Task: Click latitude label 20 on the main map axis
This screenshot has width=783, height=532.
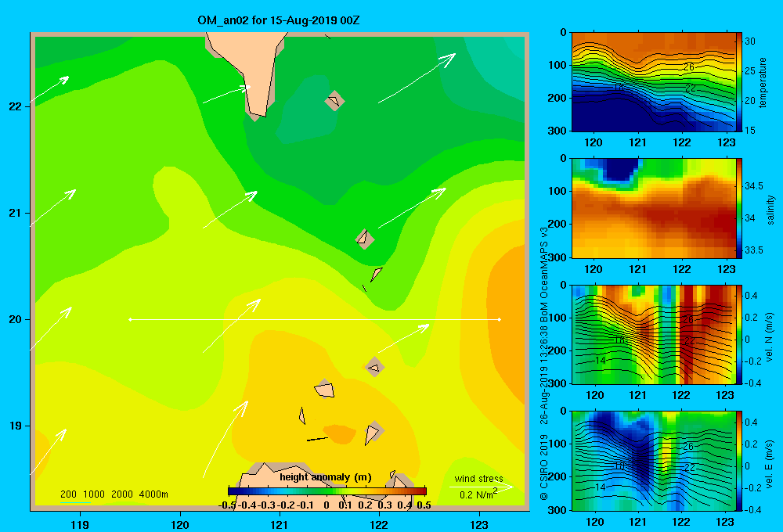Action: (15, 319)
